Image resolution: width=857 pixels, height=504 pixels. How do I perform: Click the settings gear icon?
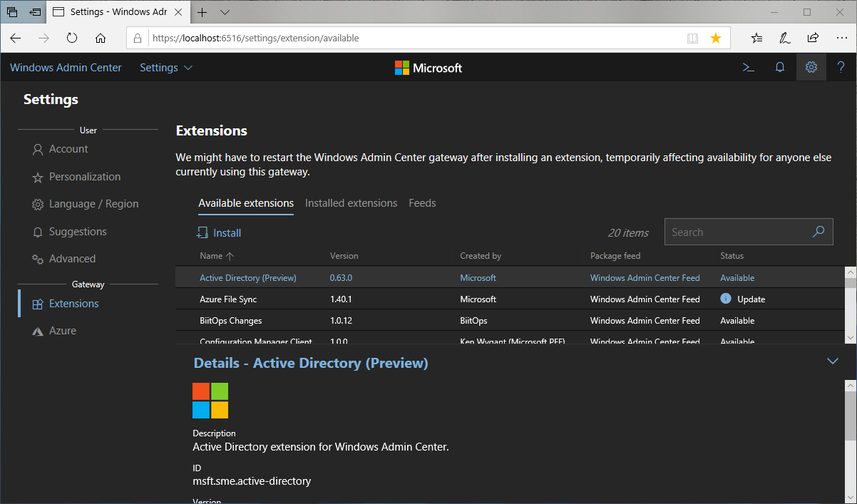pyautogui.click(x=811, y=67)
